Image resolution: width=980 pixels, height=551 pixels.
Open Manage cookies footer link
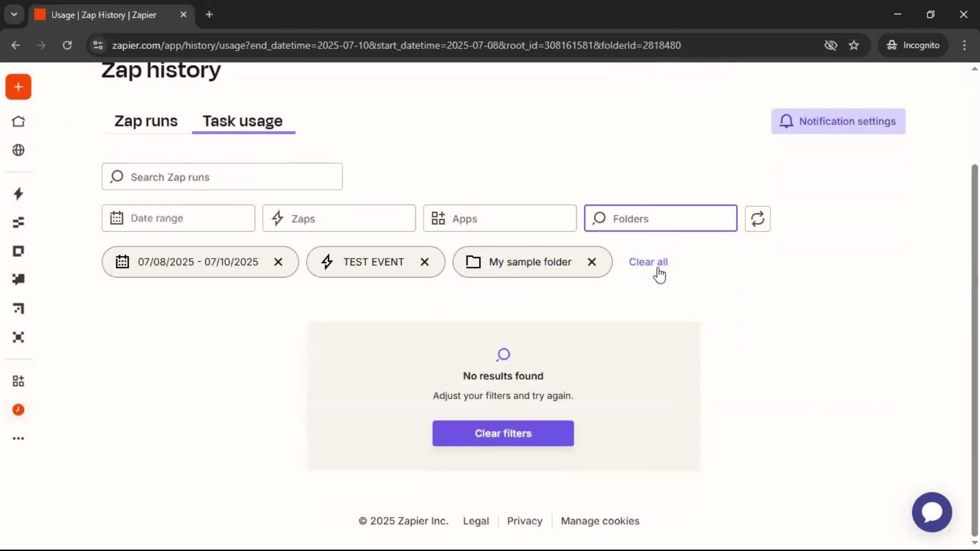[x=600, y=521]
